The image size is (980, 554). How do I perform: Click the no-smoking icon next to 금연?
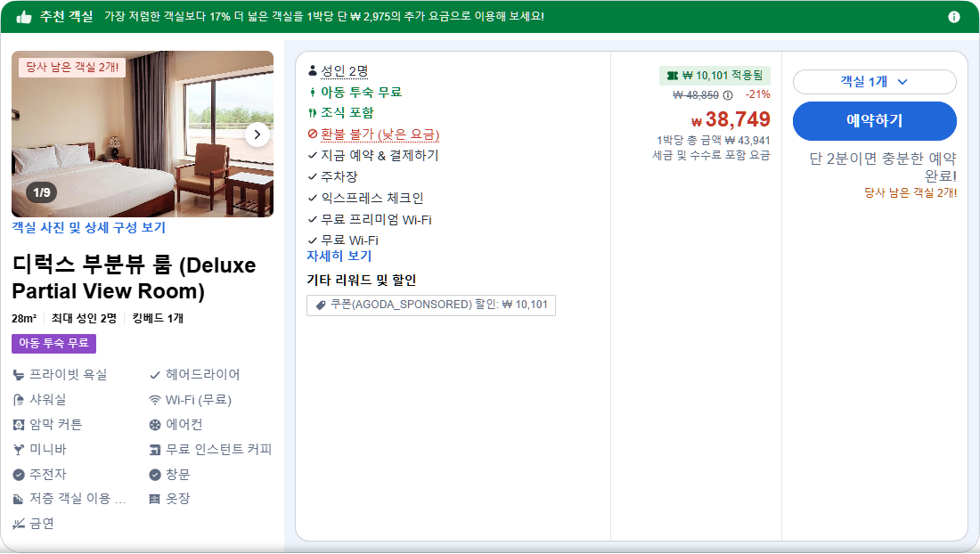19,524
